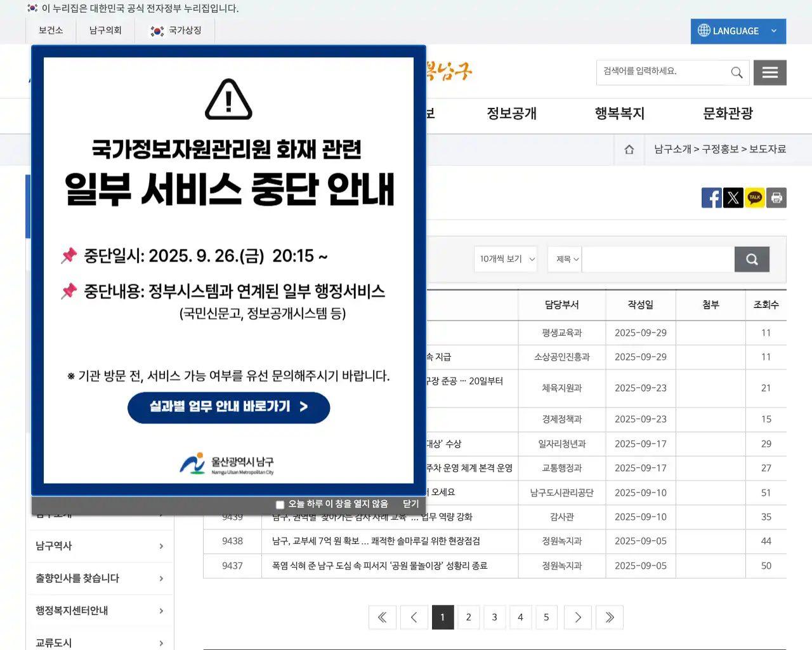This screenshot has height=650, width=812.
Task: Go to page 4
Action: (520, 617)
